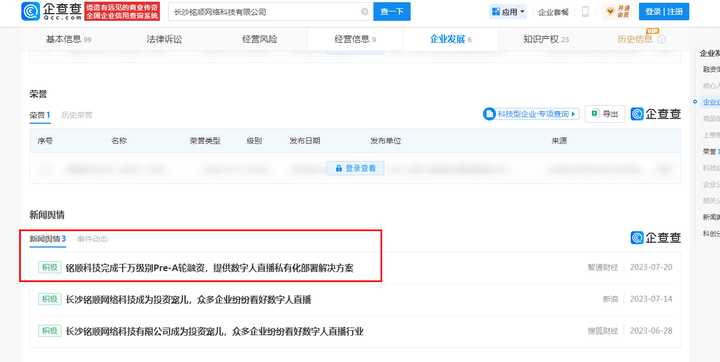720x362 pixels.
Task: Select the 事件动态 sub-tab
Action: tap(92, 239)
